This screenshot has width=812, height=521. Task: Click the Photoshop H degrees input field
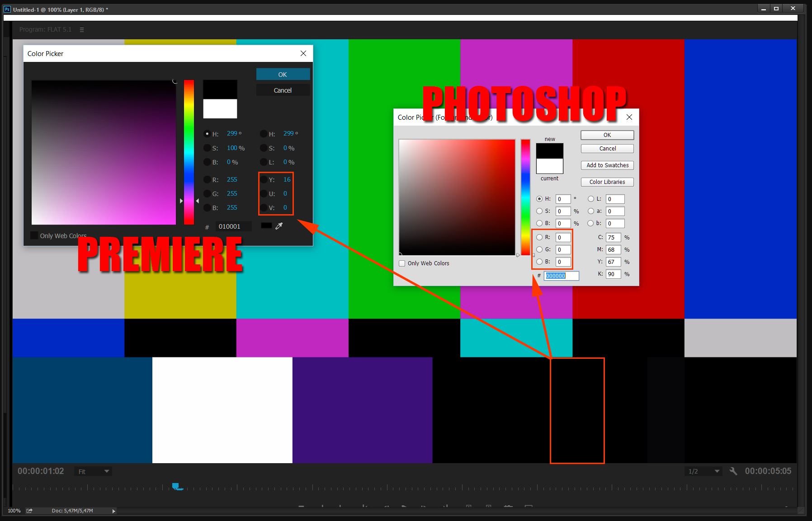point(563,199)
